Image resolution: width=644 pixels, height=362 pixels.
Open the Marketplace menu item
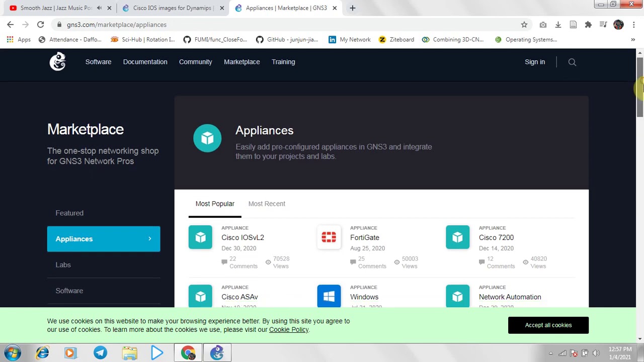coord(242,62)
